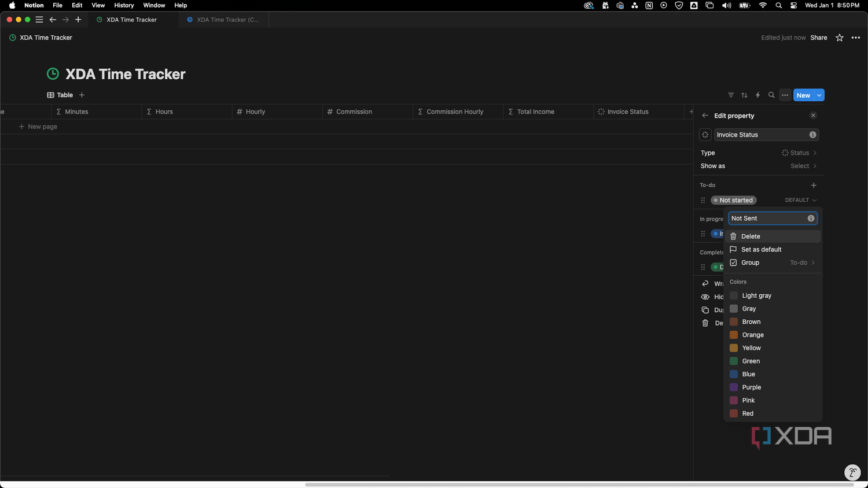Go forward using the forward arrow
Viewport: 868px width, 488px height.
point(65,20)
